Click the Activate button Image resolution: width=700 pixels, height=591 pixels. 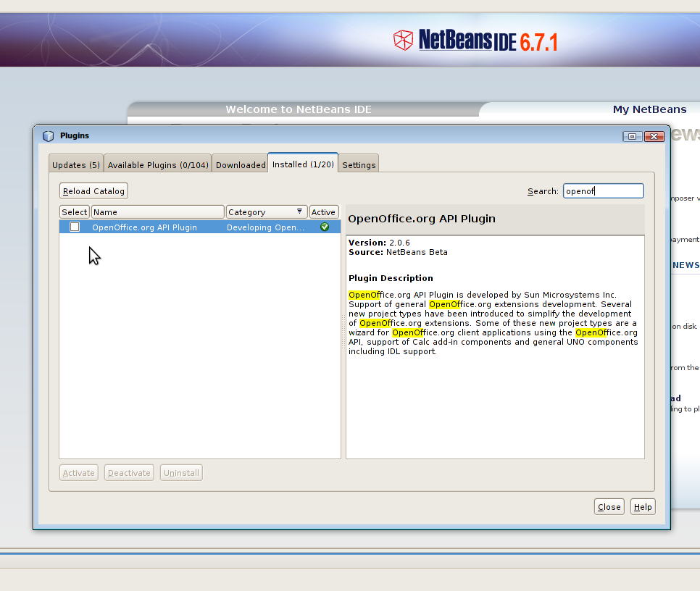[78, 473]
